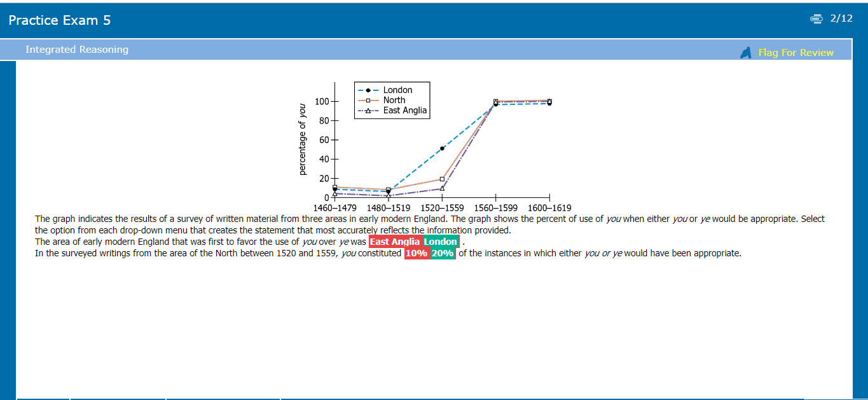Image resolution: width=868 pixels, height=400 pixels.
Task: Click the 1460–1479 x-axis label
Action: point(335,208)
